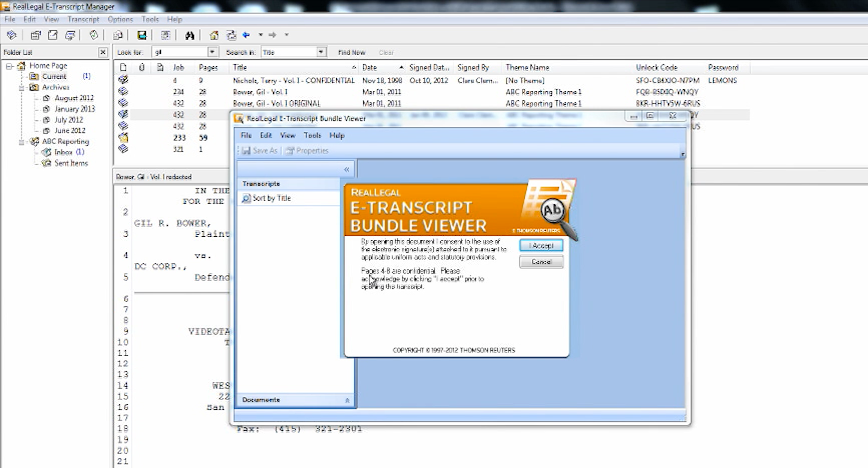868x468 pixels.
Task: Click the Sent Items folder icon
Action: point(47,163)
